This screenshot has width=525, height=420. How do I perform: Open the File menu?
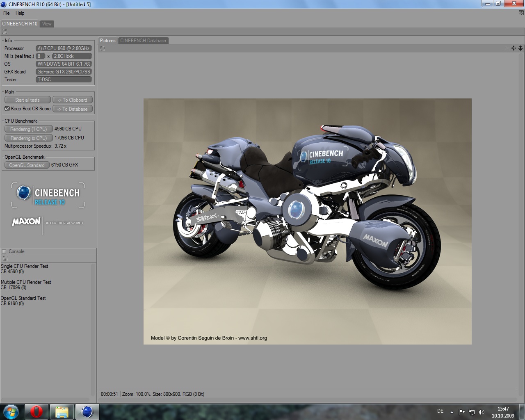coord(7,13)
